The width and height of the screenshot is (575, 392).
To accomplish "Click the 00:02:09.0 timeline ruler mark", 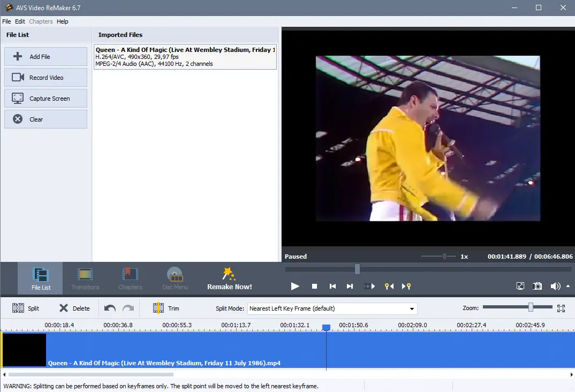I will [412, 325].
